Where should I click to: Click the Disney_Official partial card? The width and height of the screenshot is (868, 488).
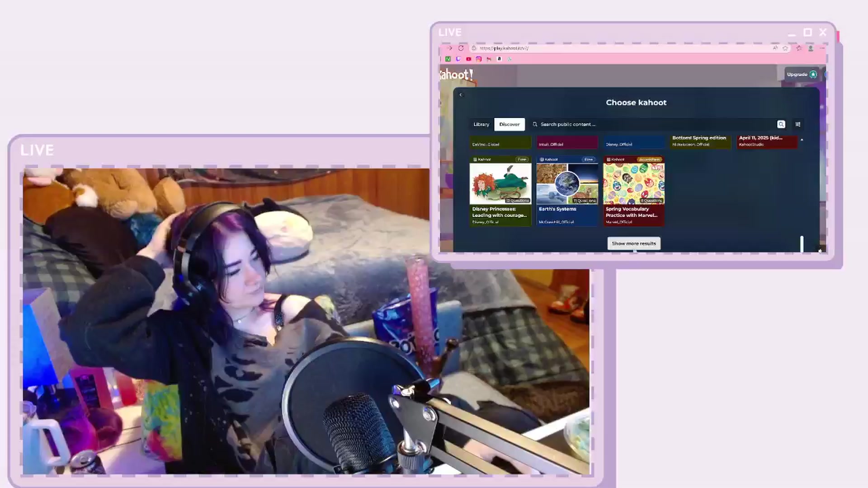coord(634,142)
